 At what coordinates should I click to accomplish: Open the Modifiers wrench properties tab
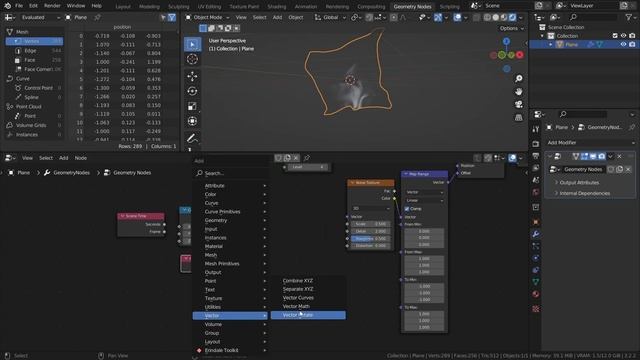coord(536,234)
